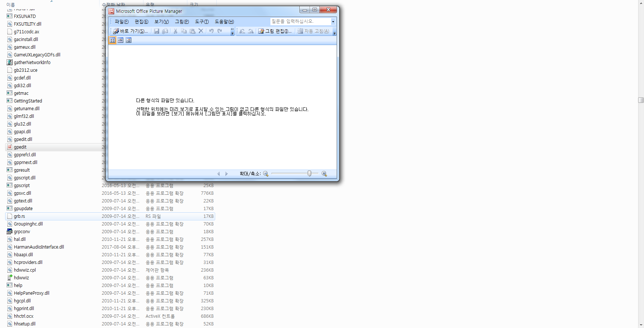Select GameUXLegacyGDFs.dll in file list
This screenshot has height=328, width=644.
(37, 55)
